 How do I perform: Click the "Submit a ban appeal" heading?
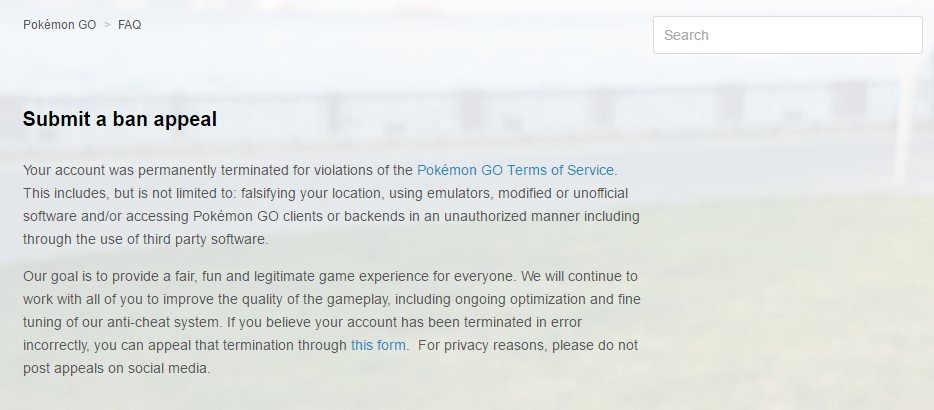pos(120,119)
